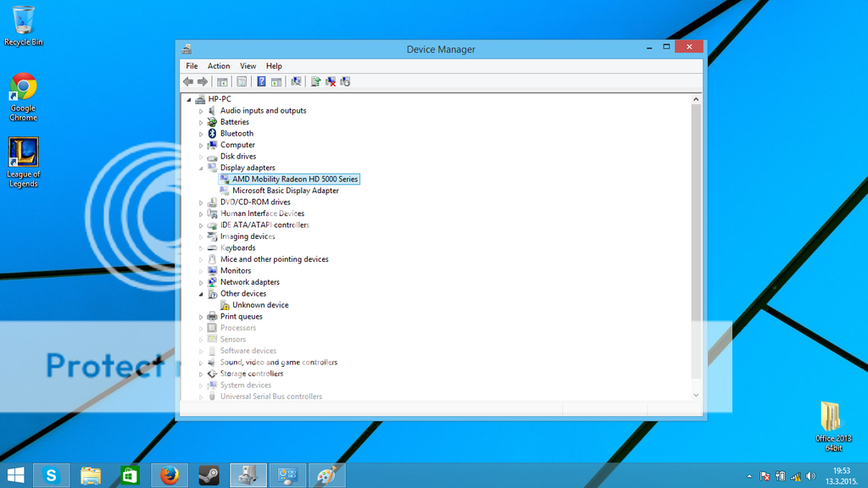The height and width of the screenshot is (488, 868).
Task: Click the scrollbar down arrow
Action: tap(695, 394)
